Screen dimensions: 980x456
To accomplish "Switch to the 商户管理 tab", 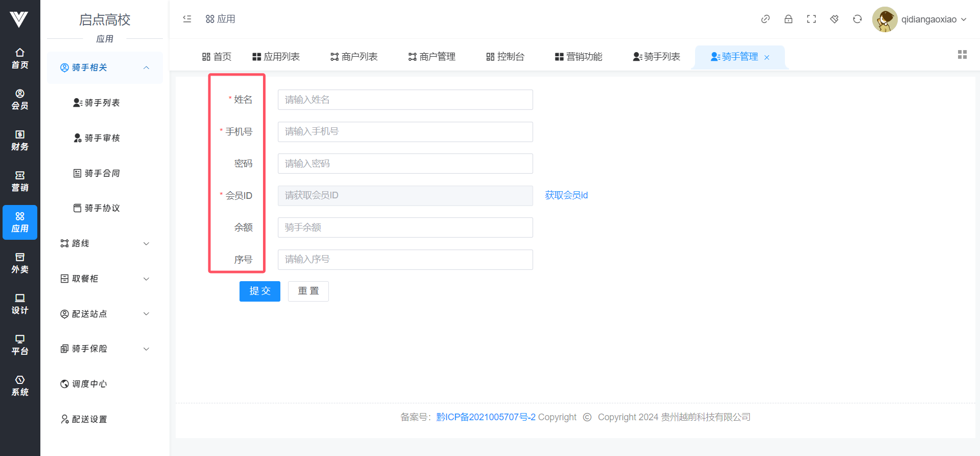I will click(x=432, y=57).
